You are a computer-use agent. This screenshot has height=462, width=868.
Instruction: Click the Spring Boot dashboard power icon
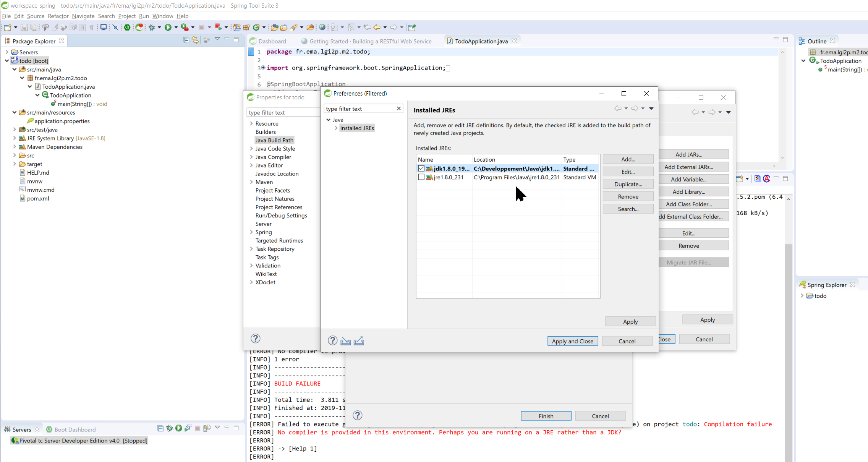tap(127, 28)
